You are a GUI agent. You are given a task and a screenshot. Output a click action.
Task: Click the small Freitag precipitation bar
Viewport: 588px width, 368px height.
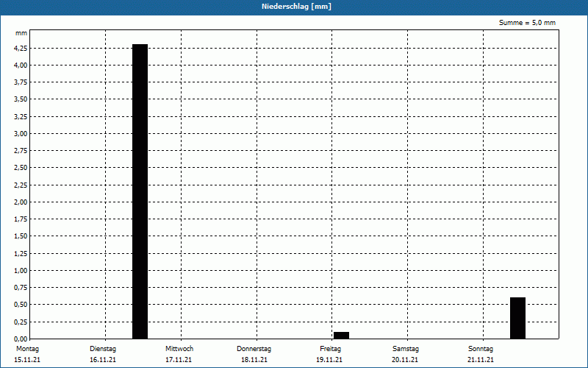(x=341, y=336)
